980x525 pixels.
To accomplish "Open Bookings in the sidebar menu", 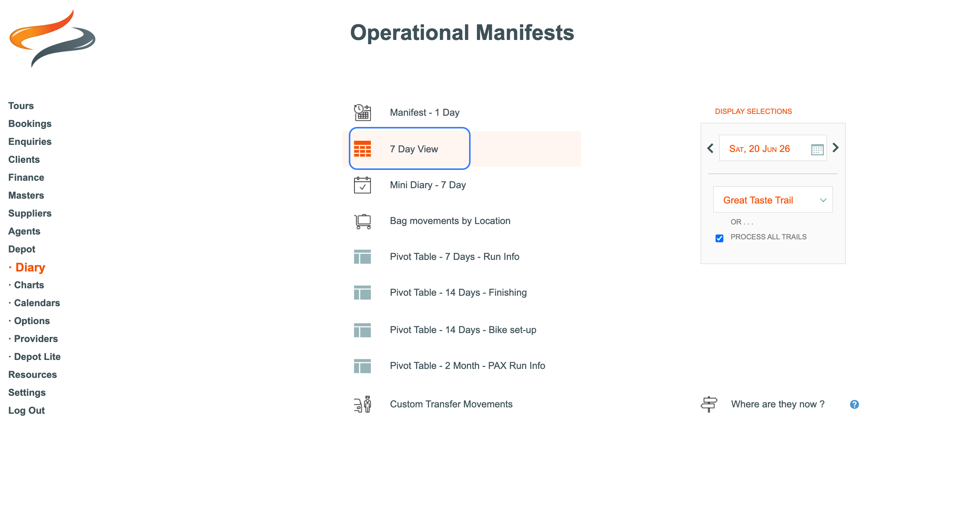I will click(30, 124).
